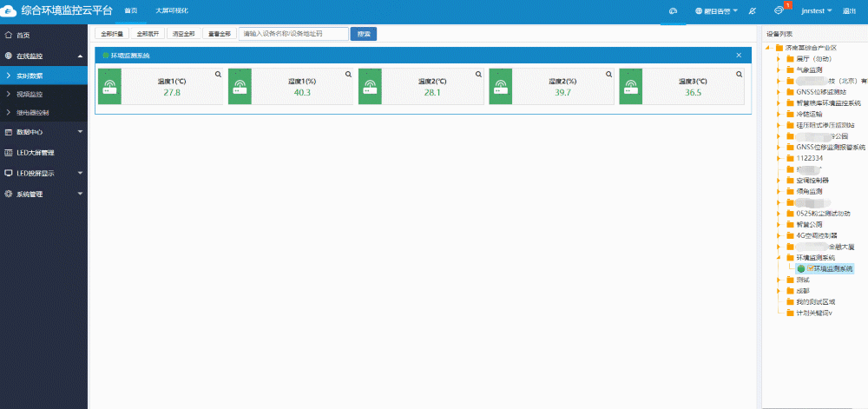Click the magnifier icon on the 温度1(℃) card
Image resolution: width=868 pixels, height=409 pixels.
pyautogui.click(x=218, y=74)
